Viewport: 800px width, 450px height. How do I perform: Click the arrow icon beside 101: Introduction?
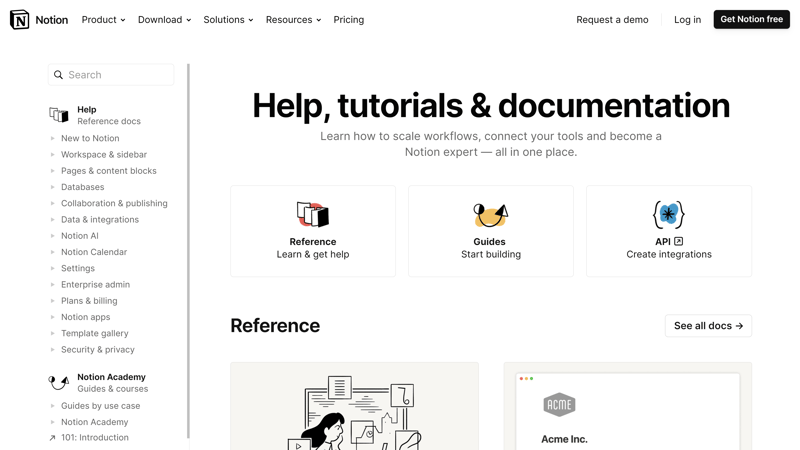click(x=52, y=438)
